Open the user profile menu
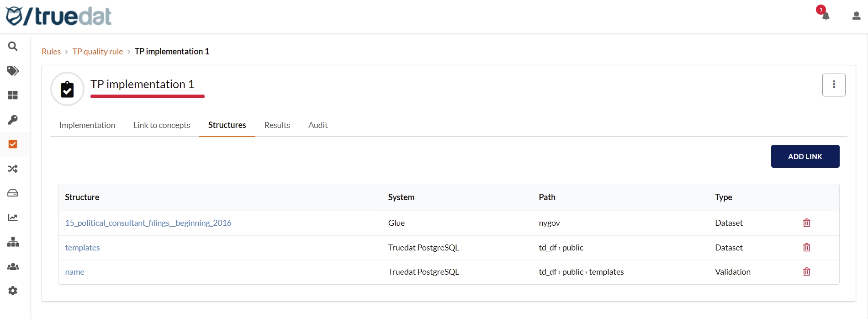Image resolution: width=868 pixels, height=319 pixels. (856, 16)
